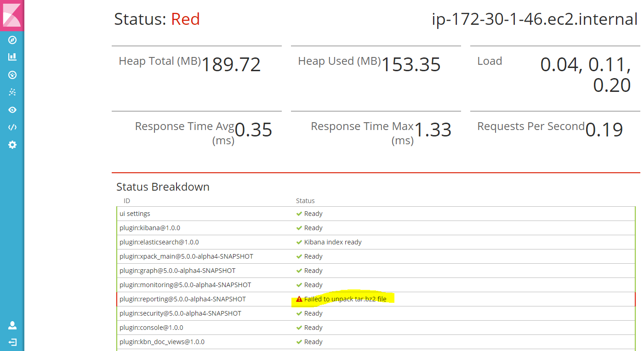Image resolution: width=644 pixels, height=351 pixels.
Task: Open Dashboard via the gauge icon
Action: (x=12, y=74)
